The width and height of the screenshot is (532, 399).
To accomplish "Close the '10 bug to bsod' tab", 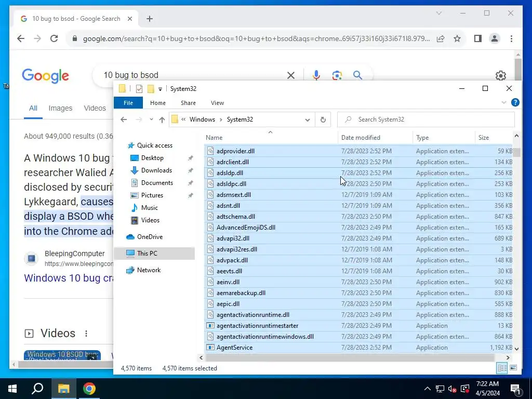I will (129, 19).
